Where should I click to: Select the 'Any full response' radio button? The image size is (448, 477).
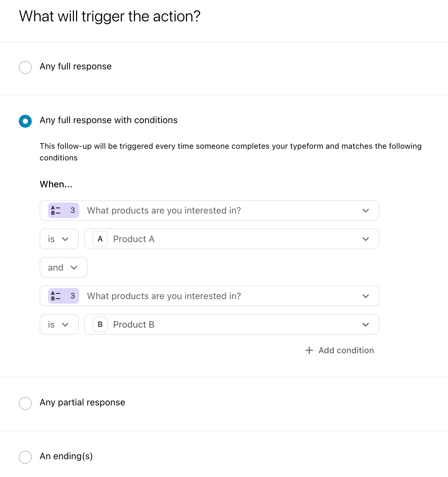(25, 67)
